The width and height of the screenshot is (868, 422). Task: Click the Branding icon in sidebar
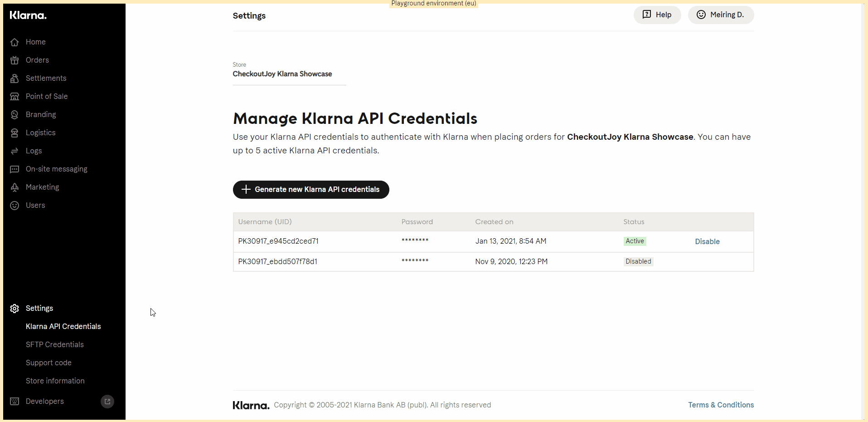click(x=15, y=115)
